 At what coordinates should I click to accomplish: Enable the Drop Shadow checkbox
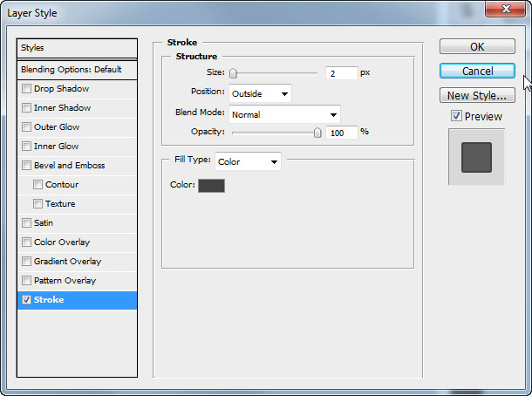click(x=27, y=89)
